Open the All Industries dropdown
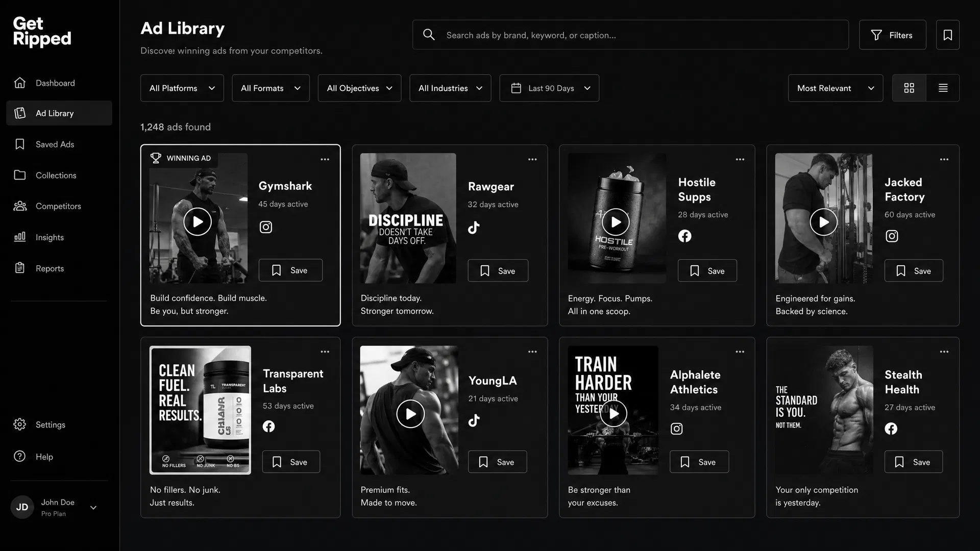980x551 pixels. coord(450,88)
